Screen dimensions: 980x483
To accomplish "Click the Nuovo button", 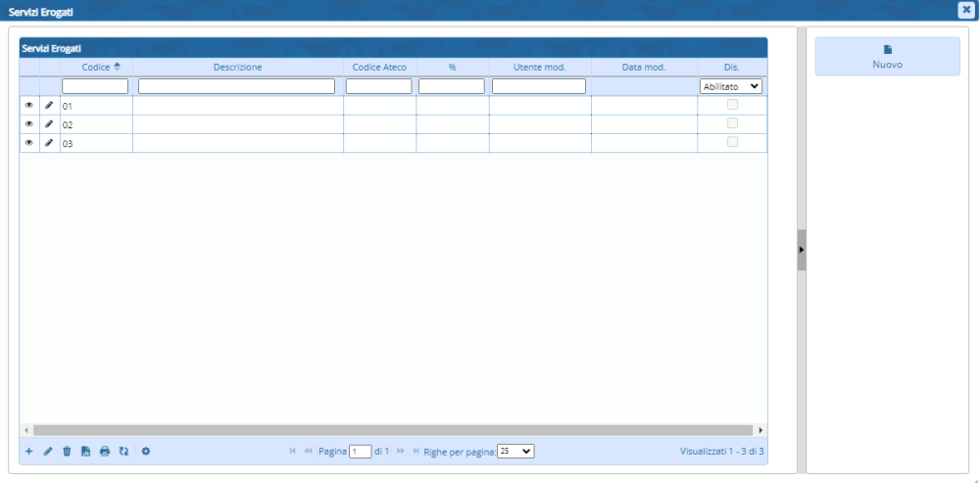I will pos(887,57).
